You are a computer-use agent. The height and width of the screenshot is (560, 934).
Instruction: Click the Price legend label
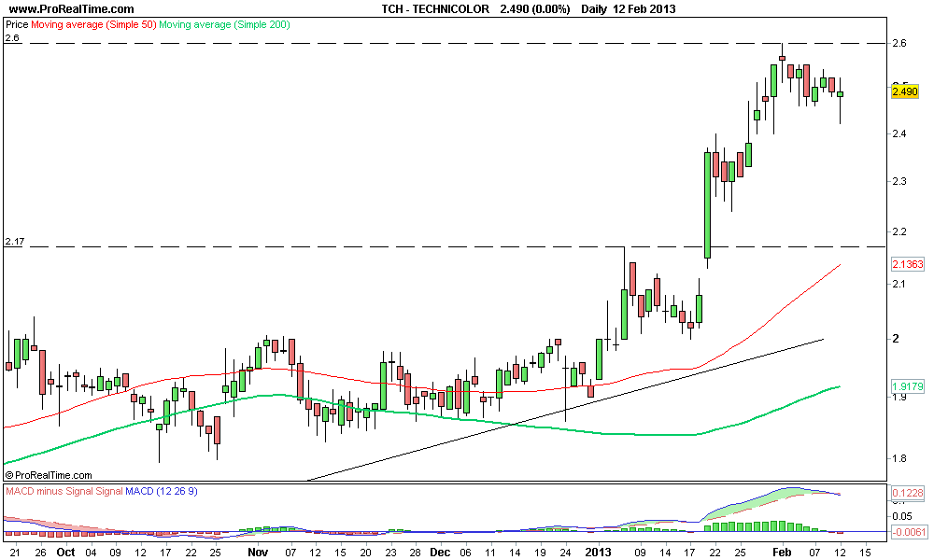point(17,24)
